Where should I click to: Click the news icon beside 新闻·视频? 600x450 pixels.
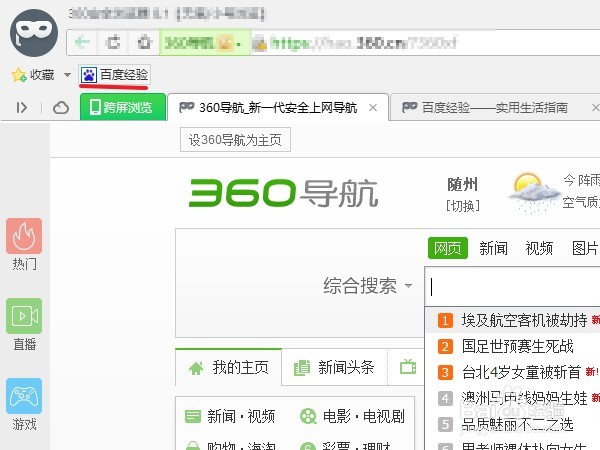193,416
